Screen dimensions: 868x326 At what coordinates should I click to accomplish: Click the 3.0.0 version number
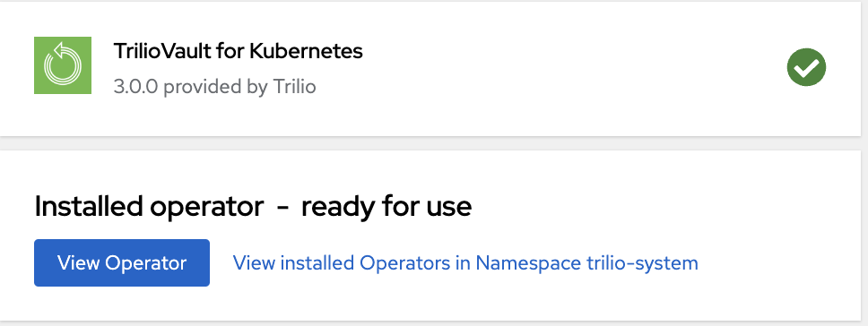tap(135, 87)
